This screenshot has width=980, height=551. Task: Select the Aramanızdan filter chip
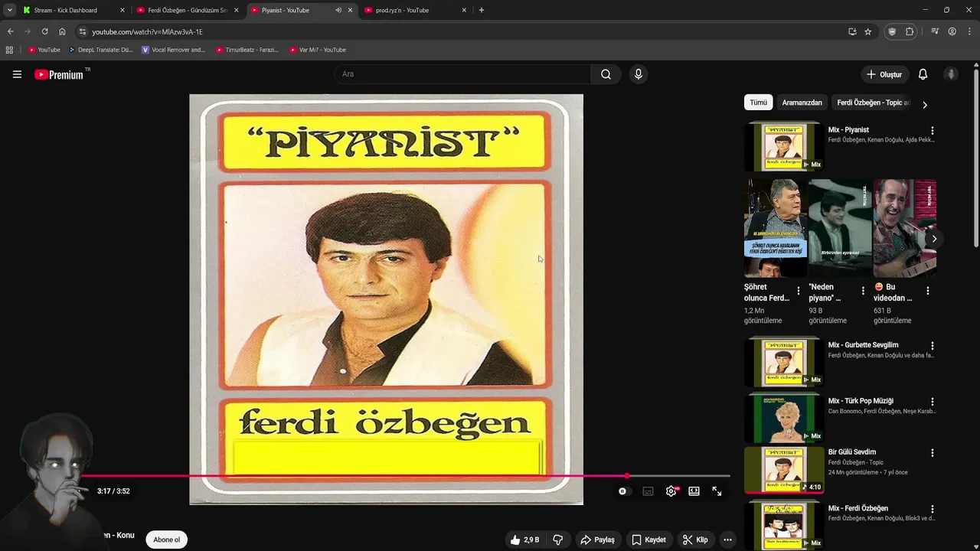[x=802, y=103]
